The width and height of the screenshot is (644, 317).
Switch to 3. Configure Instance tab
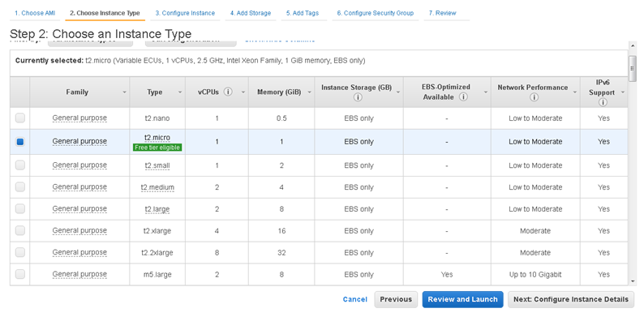185,13
